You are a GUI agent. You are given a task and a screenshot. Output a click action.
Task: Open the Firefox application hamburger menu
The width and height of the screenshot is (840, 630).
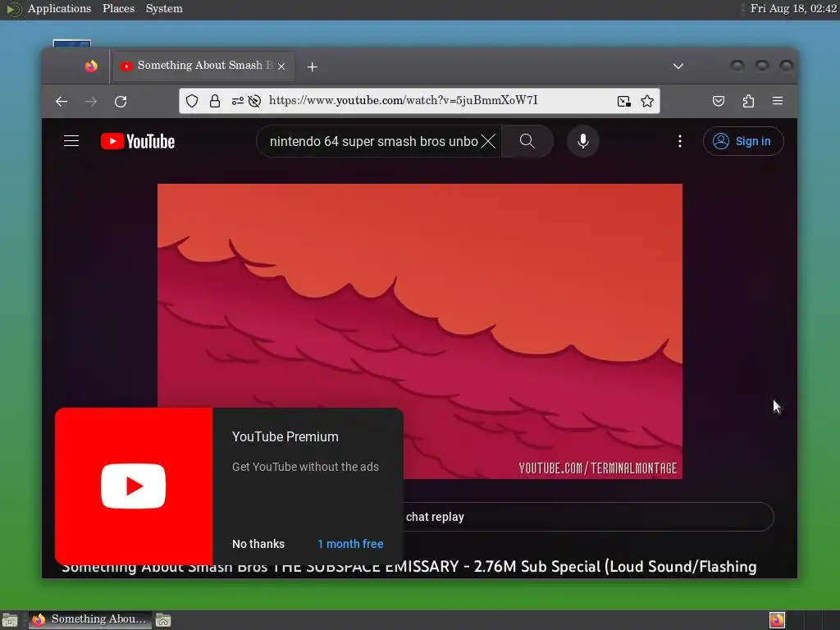778,101
